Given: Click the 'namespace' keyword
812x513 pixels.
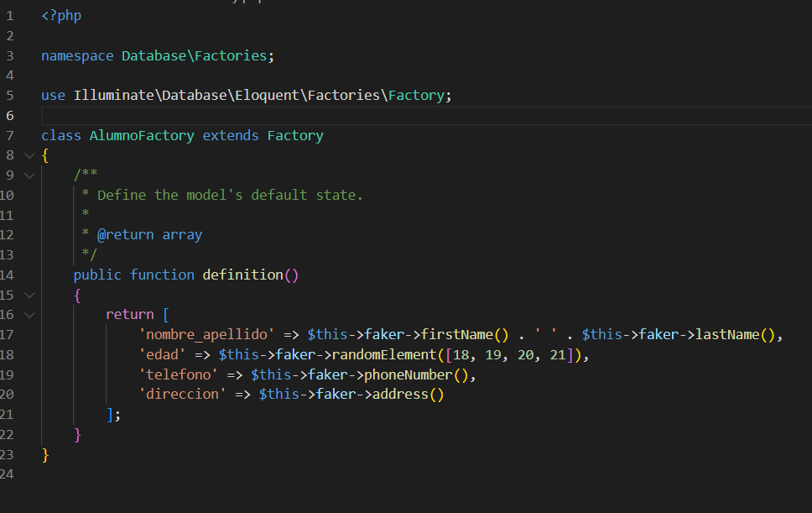Looking at the screenshot, I should tap(77, 56).
